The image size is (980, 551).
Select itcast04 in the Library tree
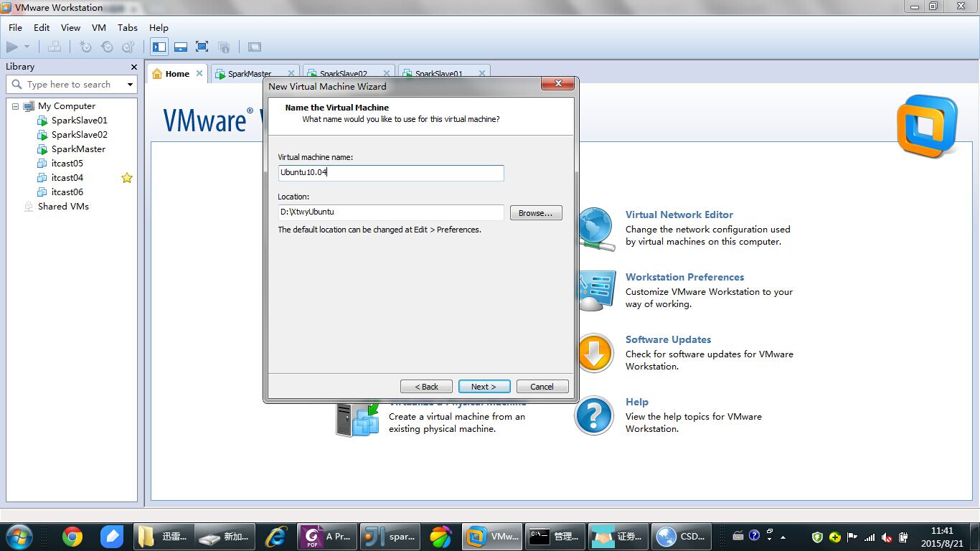(x=67, y=178)
